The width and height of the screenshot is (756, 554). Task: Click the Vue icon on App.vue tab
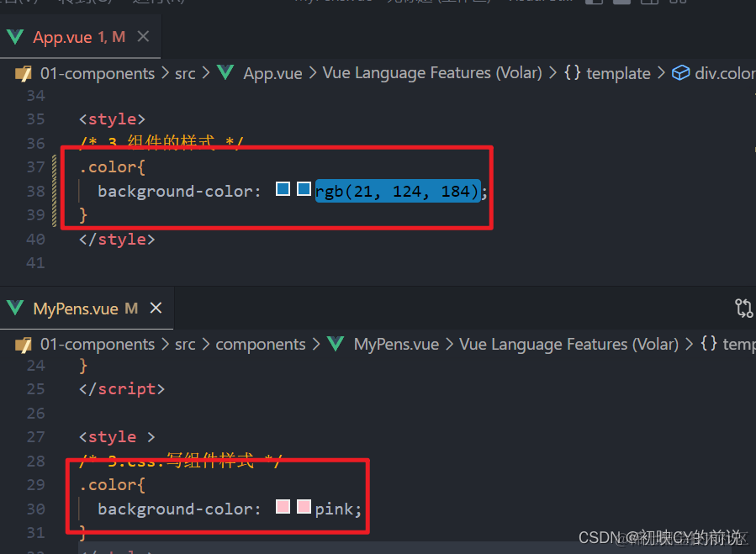point(15,37)
